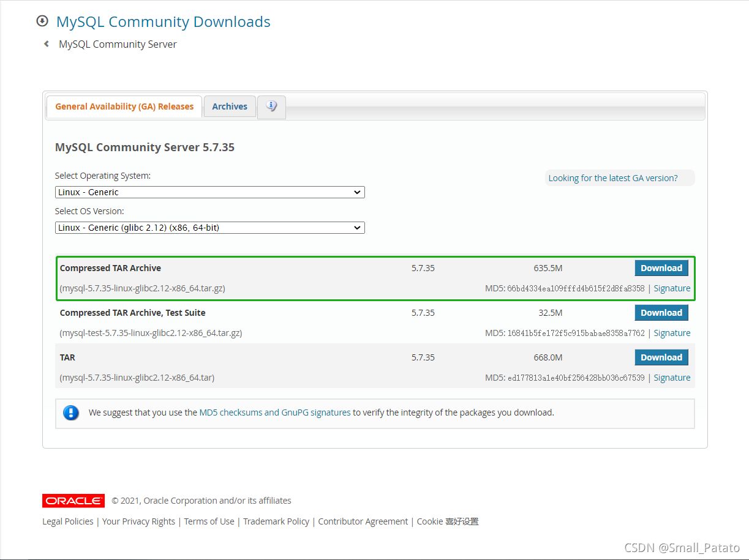Open the information icon tab
The width and height of the screenshot is (749, 560).
coord(271,106)
